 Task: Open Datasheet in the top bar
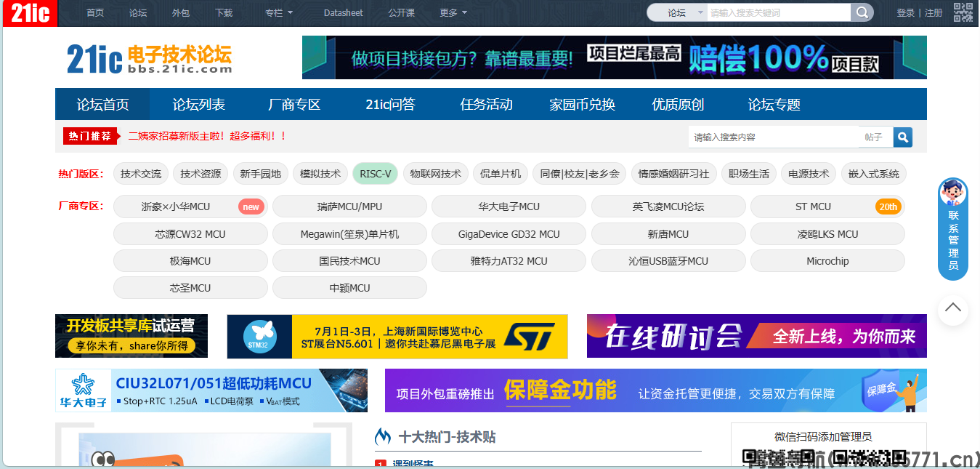(x=344, y=12)
